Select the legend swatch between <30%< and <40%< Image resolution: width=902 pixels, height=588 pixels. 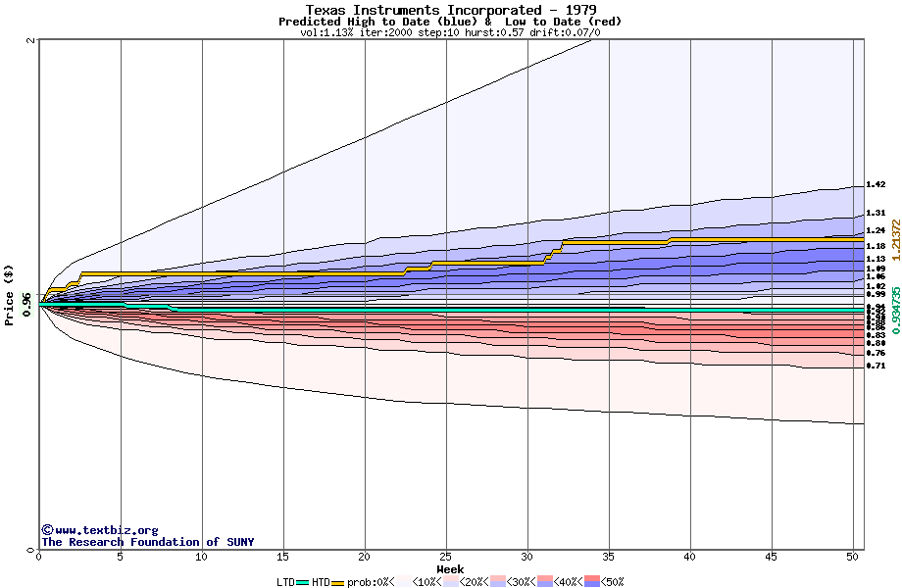coord(545,582)
